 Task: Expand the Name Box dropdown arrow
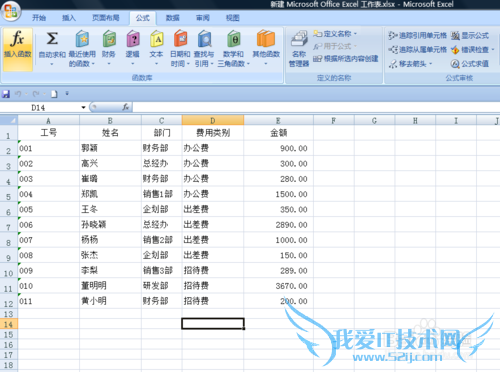click(x=83, y=107)
